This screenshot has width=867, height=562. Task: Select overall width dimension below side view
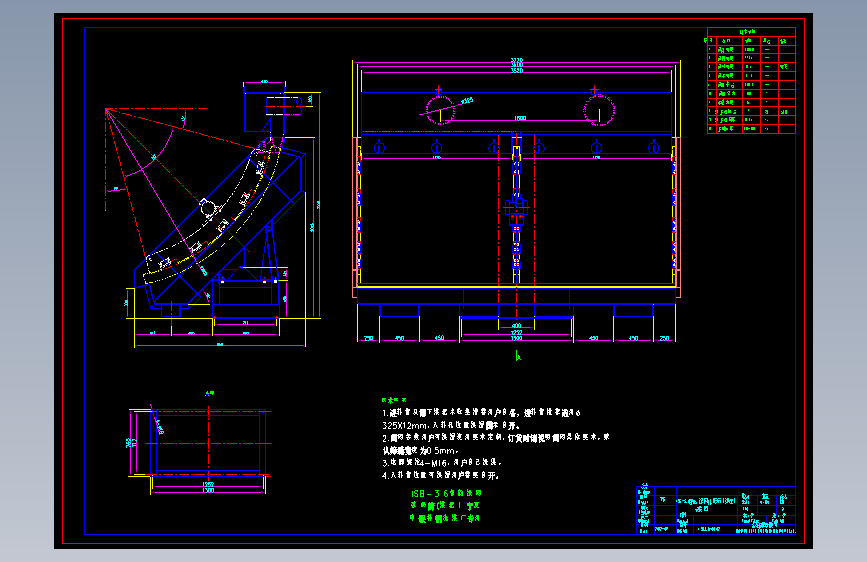(220, 345)
